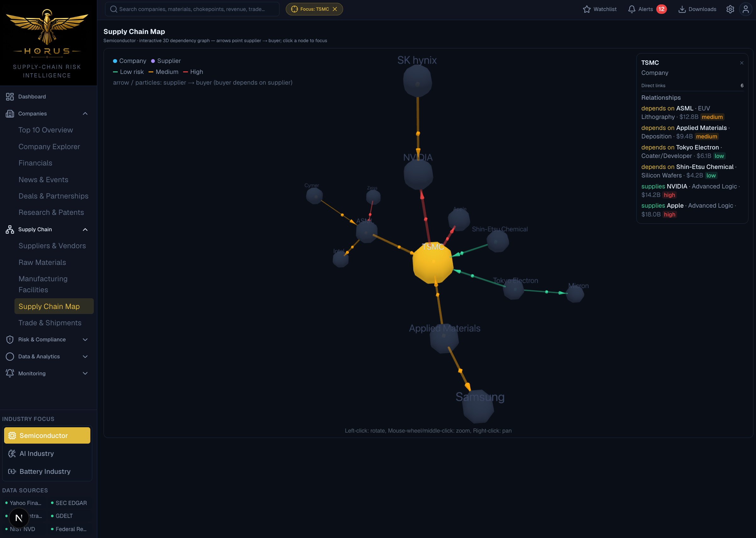Select the Samsung node

coord(478,407)
